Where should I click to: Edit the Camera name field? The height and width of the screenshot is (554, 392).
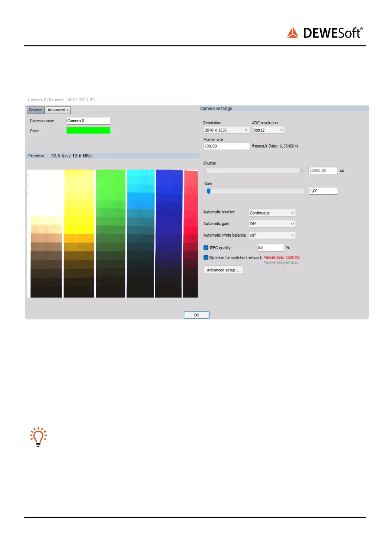coord(88,121)
